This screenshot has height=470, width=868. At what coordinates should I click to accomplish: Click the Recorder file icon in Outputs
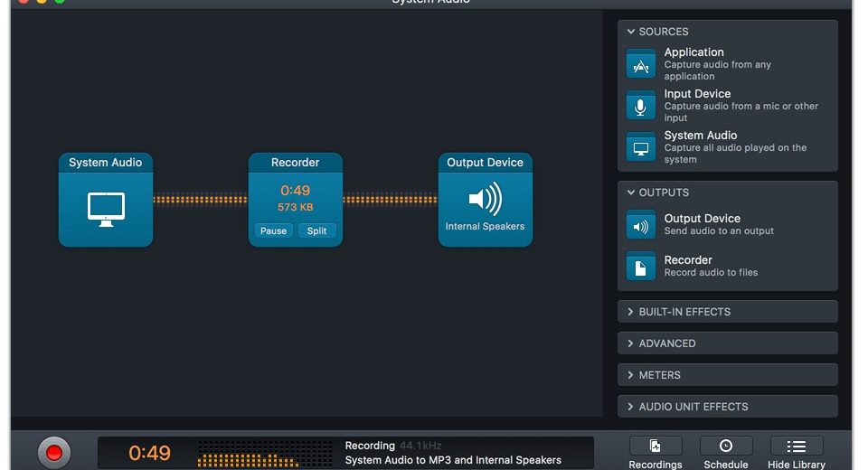[x=641, y=267]
